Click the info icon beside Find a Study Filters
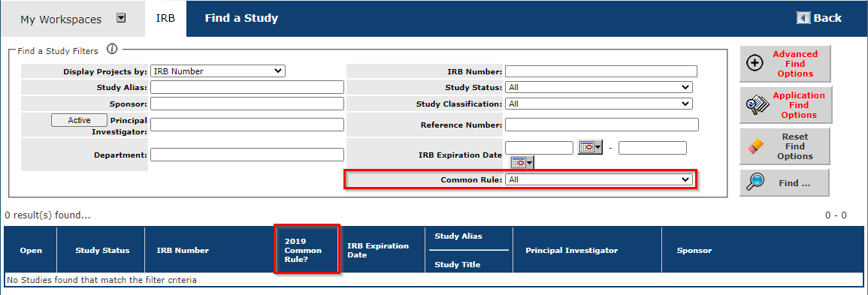The height and width of the screenshot is (295, 868). click(x=112, y=50)
